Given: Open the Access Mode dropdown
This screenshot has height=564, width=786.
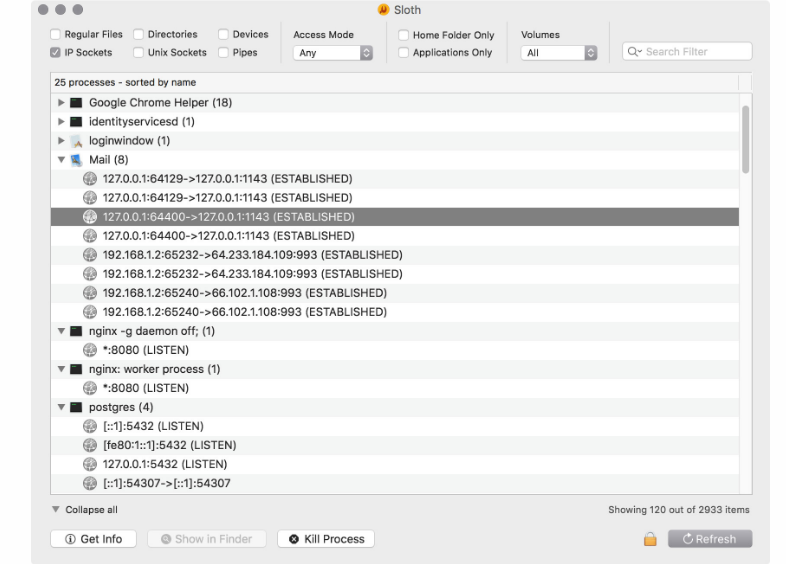Looking at the screenshot, I should pyautogui.click(x=333, y=53).
